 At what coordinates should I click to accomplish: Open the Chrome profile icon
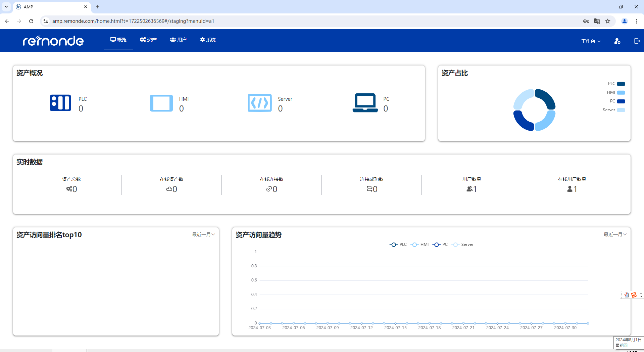(x=625, y=21)
